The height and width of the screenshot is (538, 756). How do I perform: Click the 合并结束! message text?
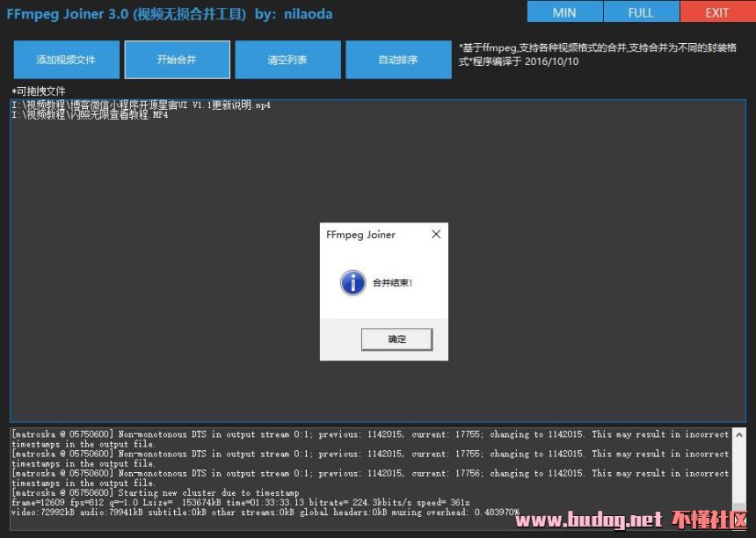click(x=392, y=283)
